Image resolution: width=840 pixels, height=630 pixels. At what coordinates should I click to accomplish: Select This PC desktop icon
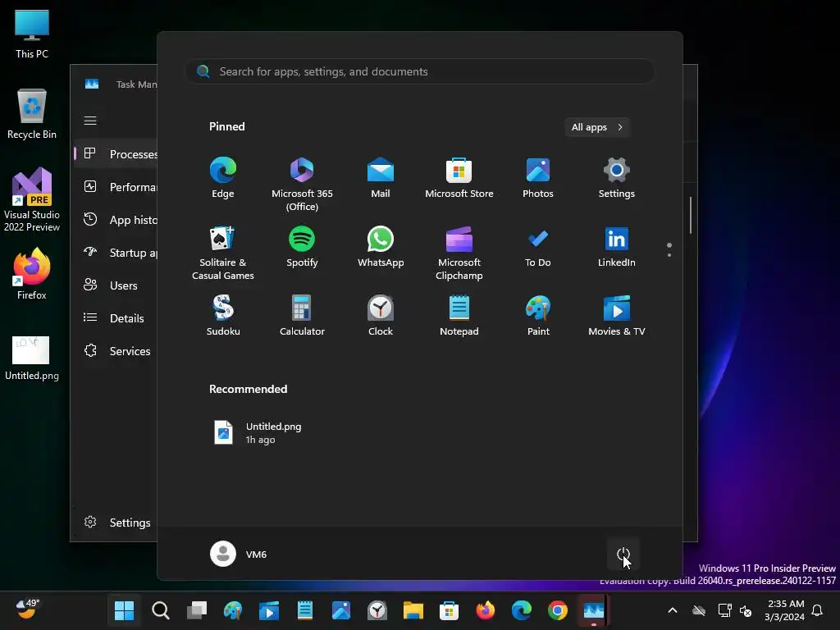tap(32, 34)
